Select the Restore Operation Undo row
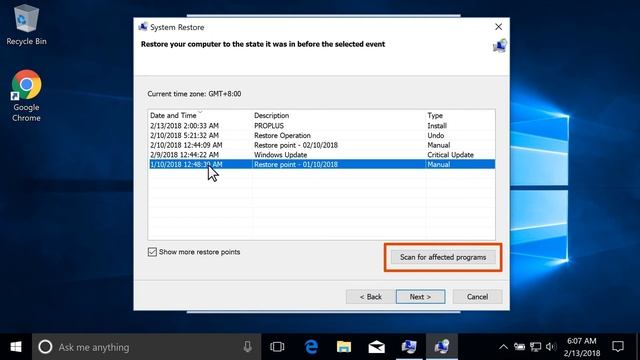The image size is (640, 360). click(x=322, y=136)
